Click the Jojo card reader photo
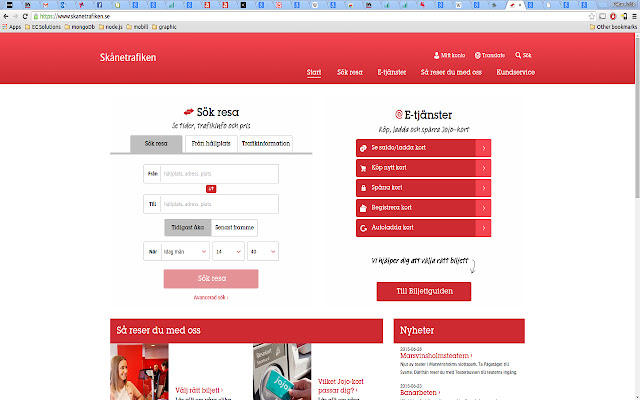 coord(282,371)
